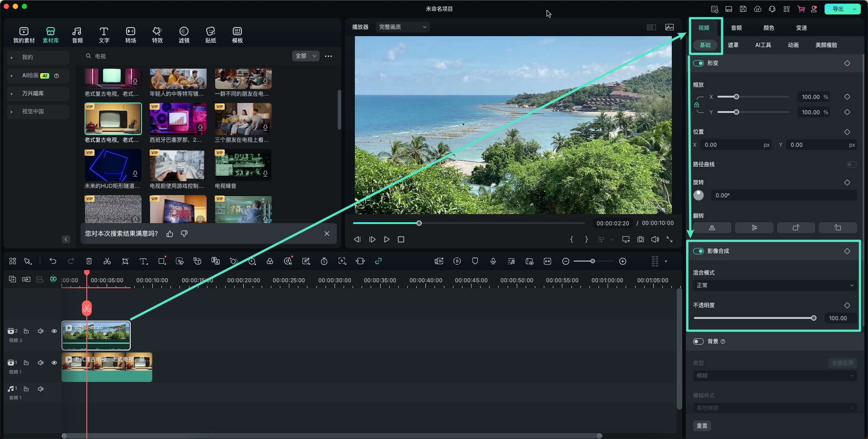868x439 pixels.
Task: Mute the 视频 2 track
Action: coord(41,331)
